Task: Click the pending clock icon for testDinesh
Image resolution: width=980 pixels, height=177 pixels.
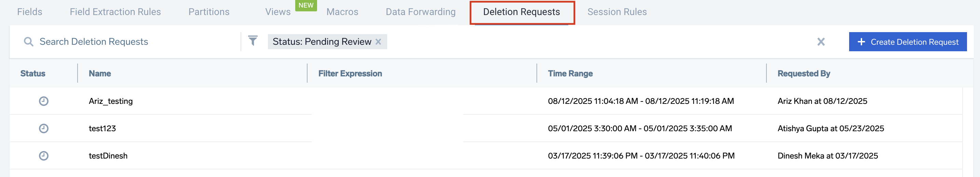Action: 44,156
